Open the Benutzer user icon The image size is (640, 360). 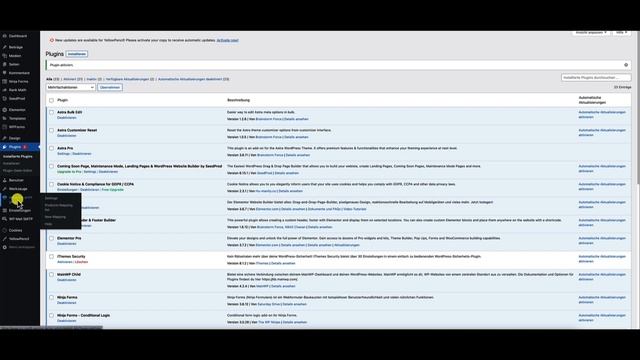[x=4, y=180]
